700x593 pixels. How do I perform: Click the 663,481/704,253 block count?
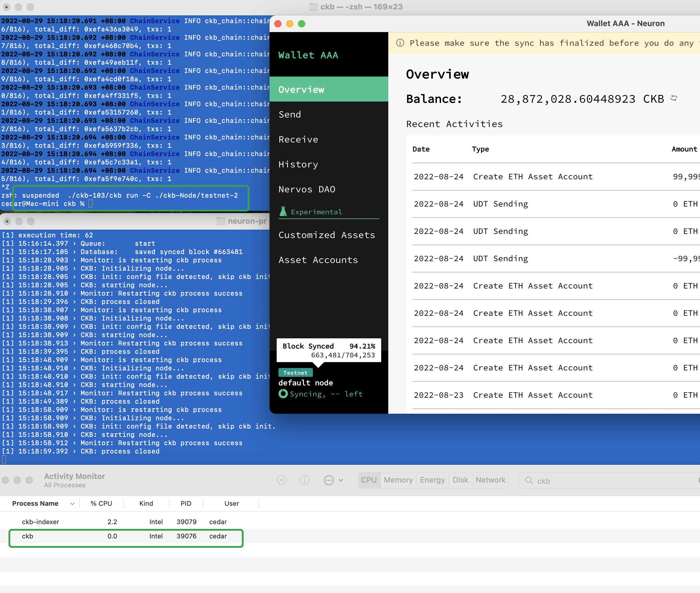343,355
